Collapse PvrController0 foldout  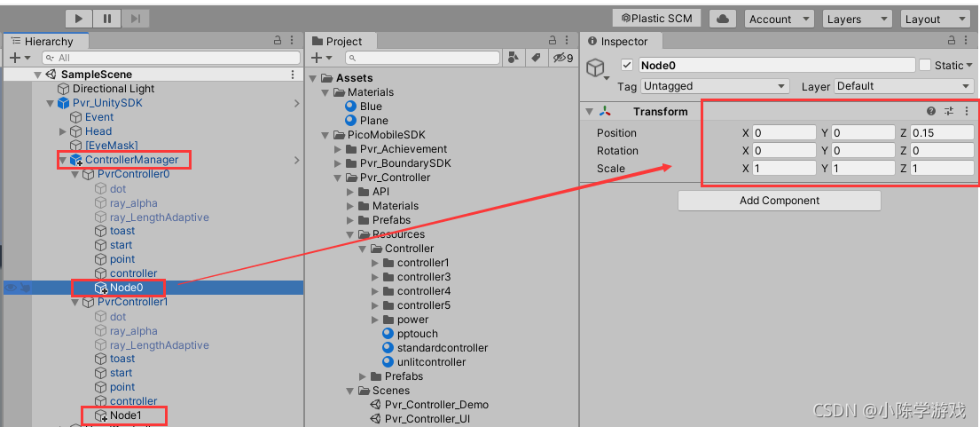tap(75, 174)
